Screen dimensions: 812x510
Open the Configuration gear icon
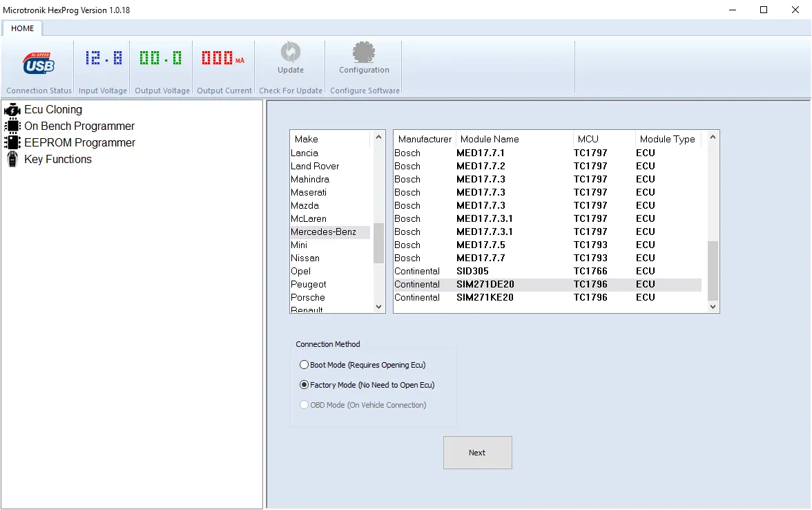pyautogui.click(x=364, y=52)
